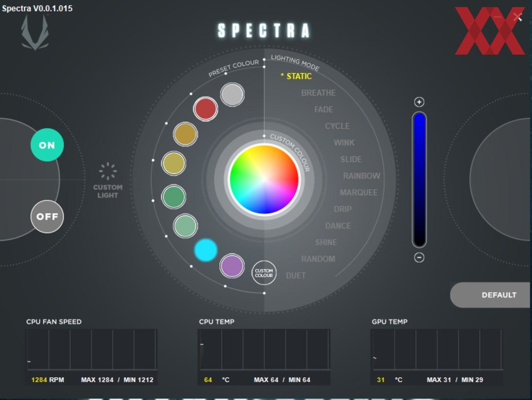Pick a colour from the colour wheel
Screen dimensions: 532x400
point(264,179)
